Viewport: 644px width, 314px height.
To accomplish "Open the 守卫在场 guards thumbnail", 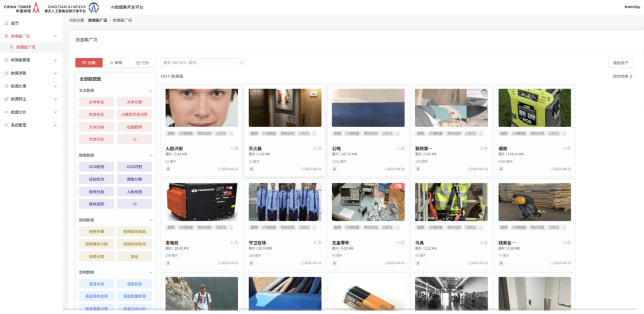I will [284, 202].
